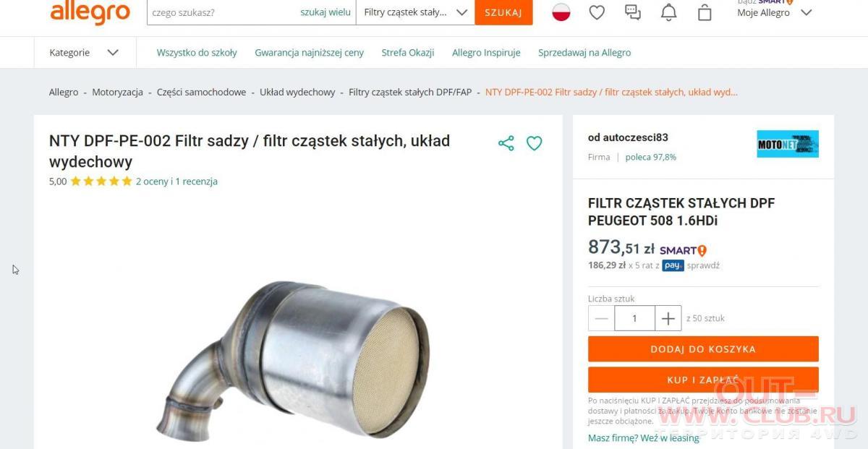Open the Polish flag language selector
The image size is (868, 449).
tap(561, 12)
